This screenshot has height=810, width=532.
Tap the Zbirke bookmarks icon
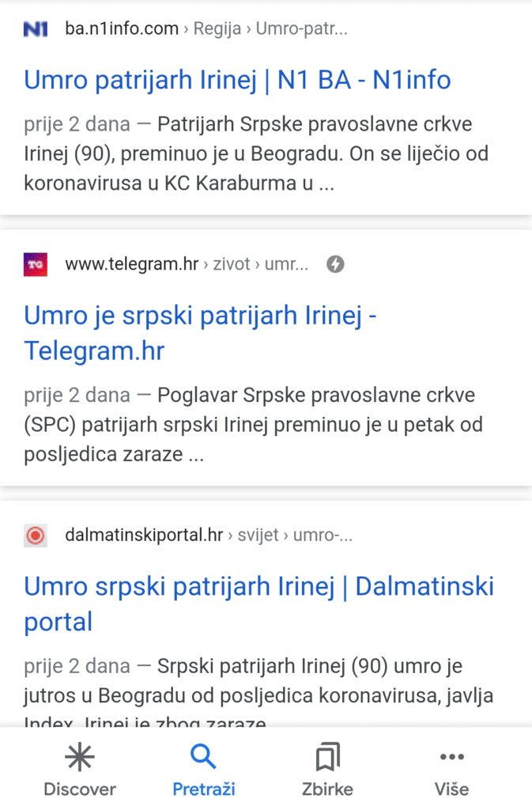(x=327, y=758)
